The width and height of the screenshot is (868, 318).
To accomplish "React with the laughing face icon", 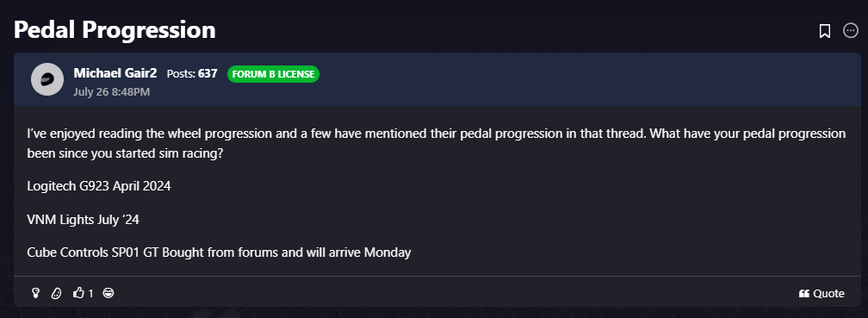I will [x=108, y=293].
